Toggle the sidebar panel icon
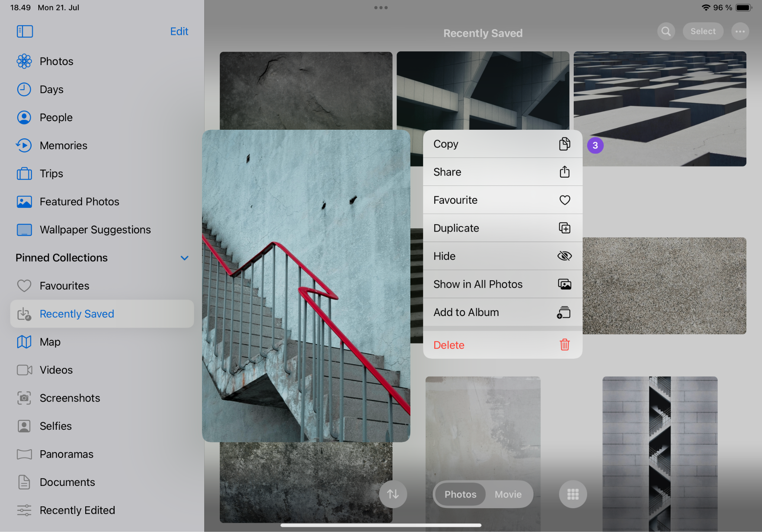Image resolution: width=762 pixels, height=532 pixels. point(25,31)
